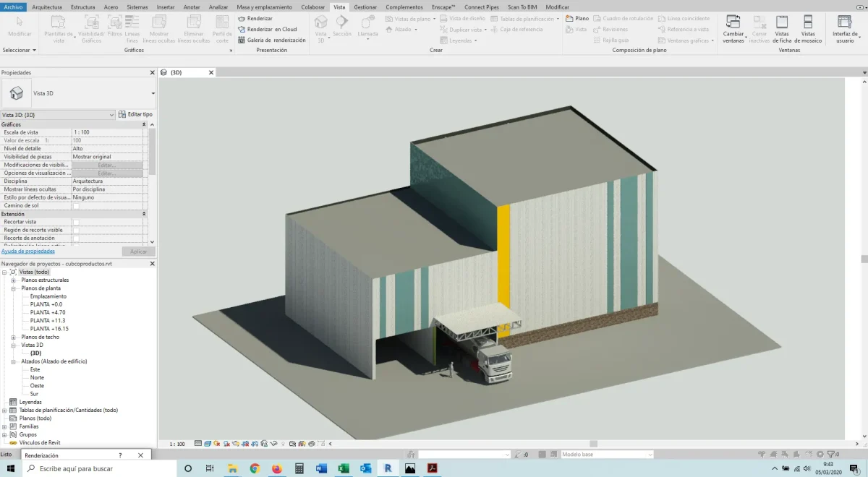Check Región de recorte visible

76,230
